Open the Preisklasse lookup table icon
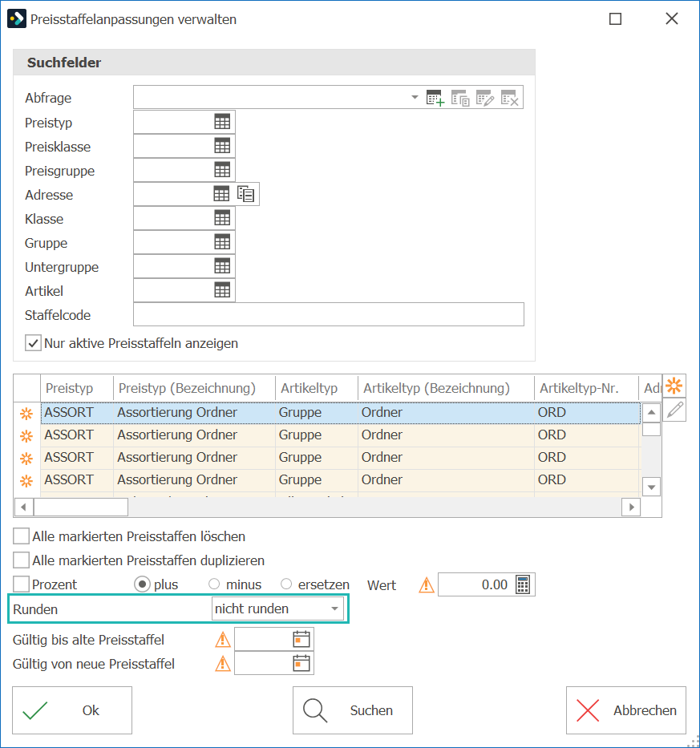Image resolution: width=700 pixels, height=748 pixels. 222,146
